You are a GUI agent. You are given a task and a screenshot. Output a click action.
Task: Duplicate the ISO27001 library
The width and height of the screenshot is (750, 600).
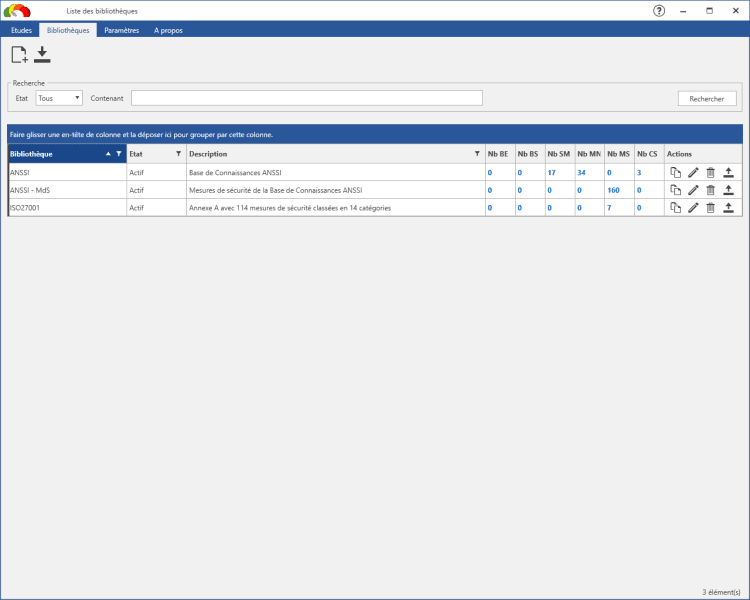point(675,208)
